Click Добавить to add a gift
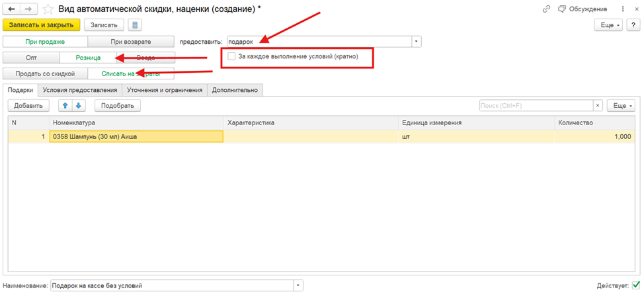 (x=28, y=105)
